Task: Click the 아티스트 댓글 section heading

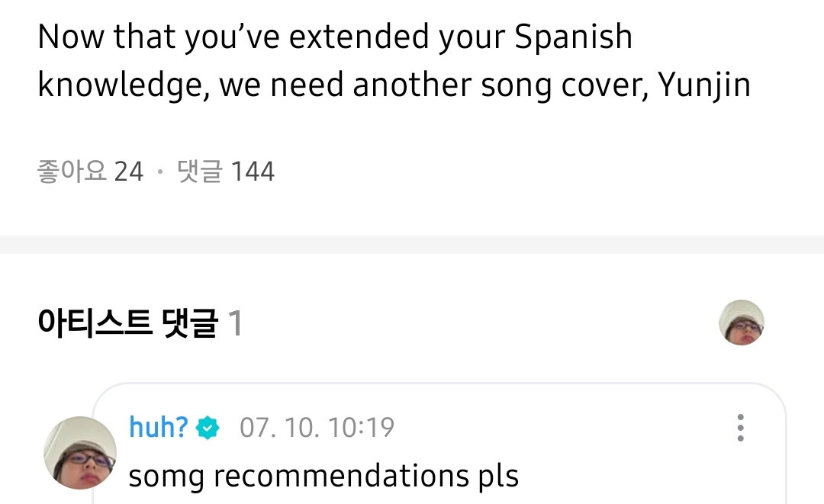Action: 127,323
